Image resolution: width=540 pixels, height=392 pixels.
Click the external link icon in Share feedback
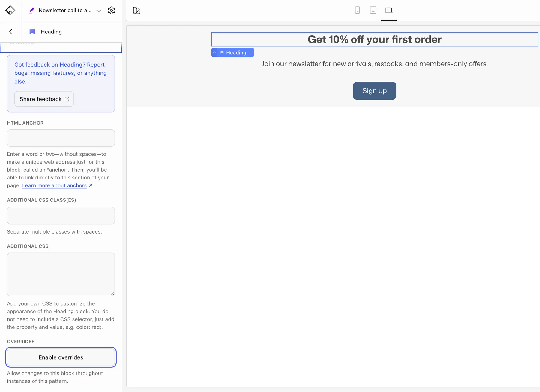(67, 99)
